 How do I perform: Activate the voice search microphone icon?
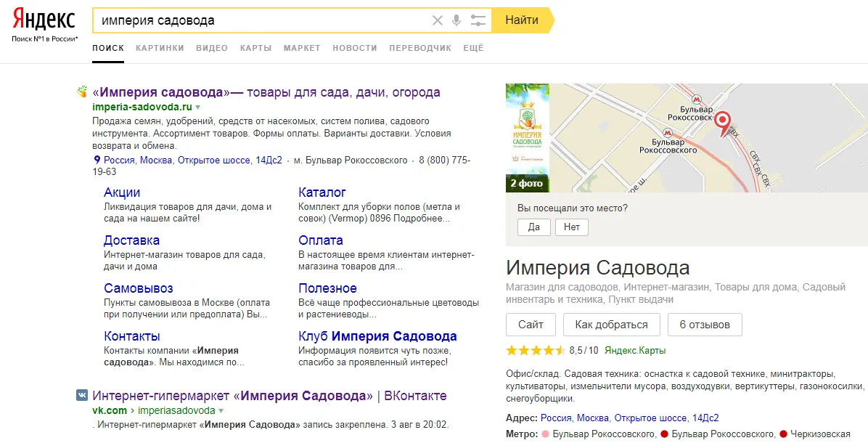457,20
